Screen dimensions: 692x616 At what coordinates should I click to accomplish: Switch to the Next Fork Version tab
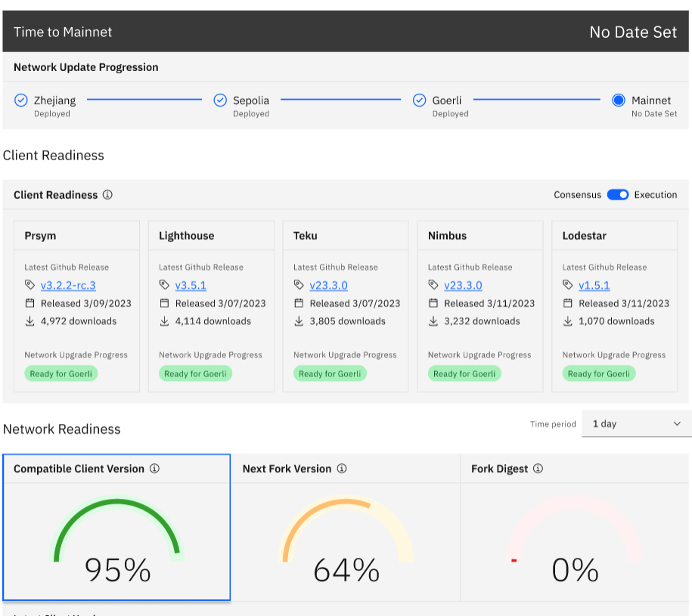click(346, 527)
